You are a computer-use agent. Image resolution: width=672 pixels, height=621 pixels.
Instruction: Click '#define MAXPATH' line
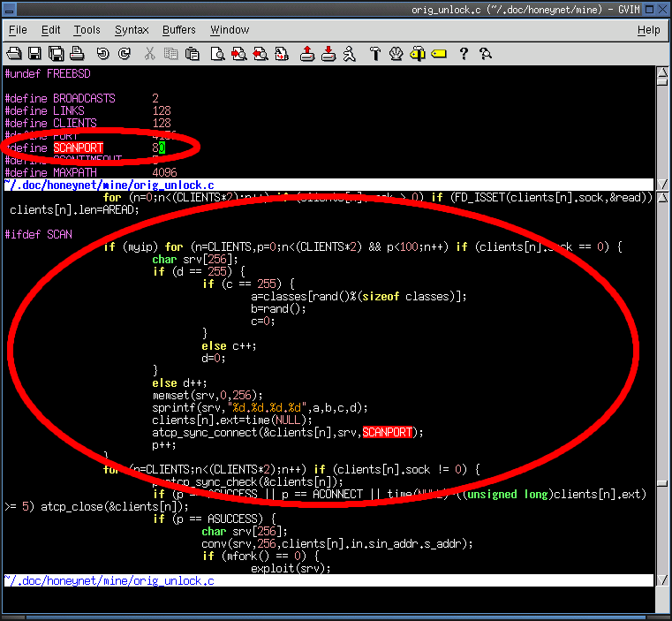pos(91,173)
